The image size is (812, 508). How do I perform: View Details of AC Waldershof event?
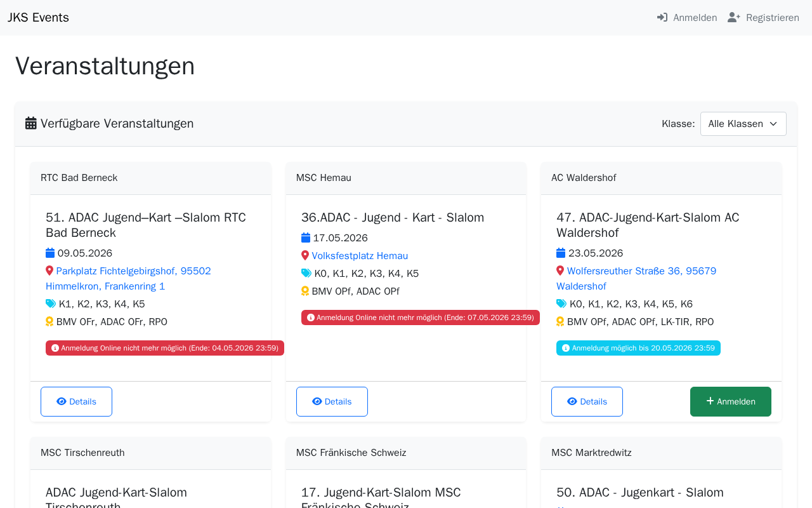[587, 401]
